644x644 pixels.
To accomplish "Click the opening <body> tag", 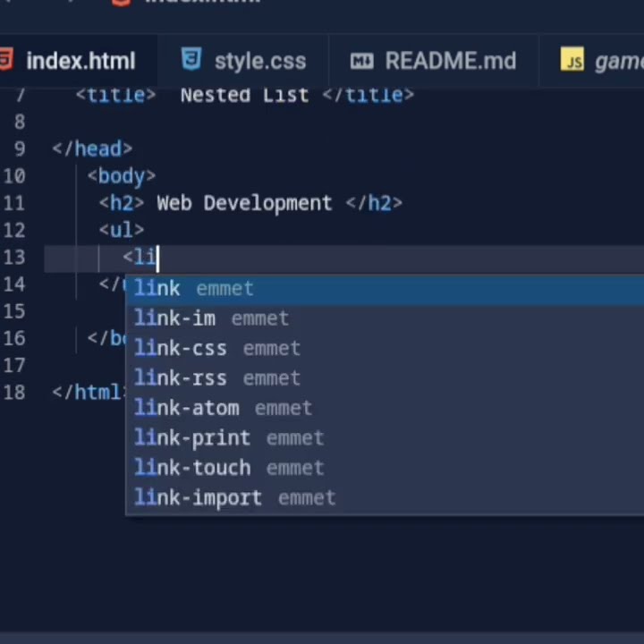I will tap(122, 176).
